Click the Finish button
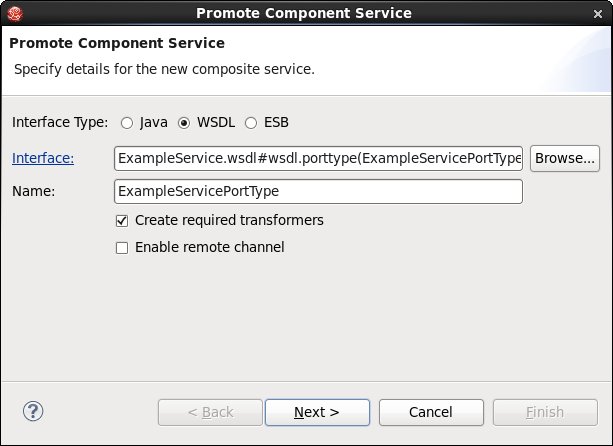The image size is (613, 446). pos(545,412)
